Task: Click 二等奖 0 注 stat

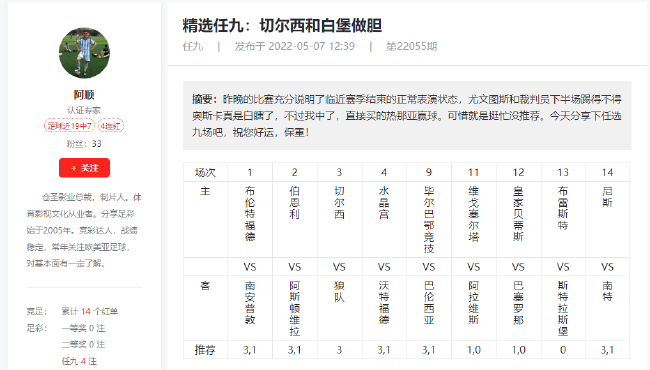Action: pos(83,345)
